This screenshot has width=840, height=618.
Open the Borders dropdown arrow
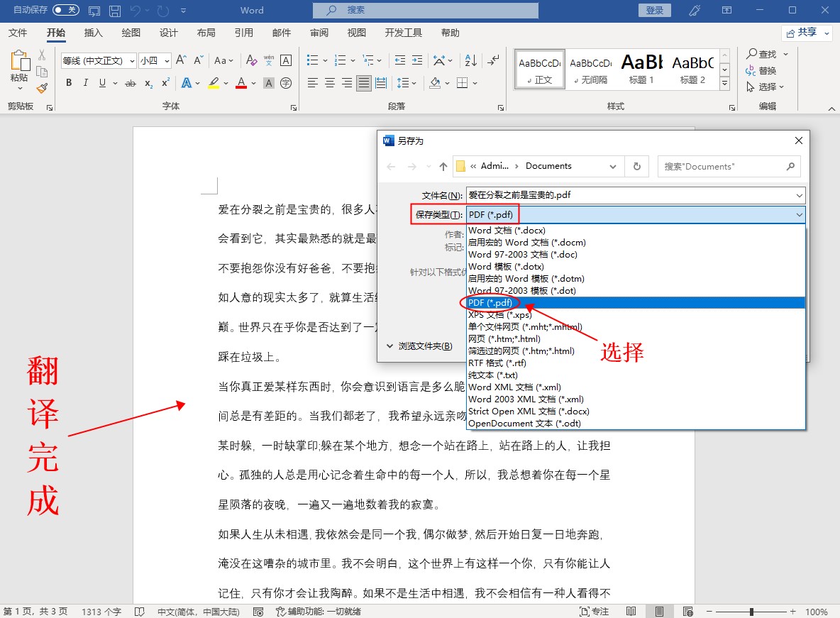pyautogui.click(x=475, y=83)
